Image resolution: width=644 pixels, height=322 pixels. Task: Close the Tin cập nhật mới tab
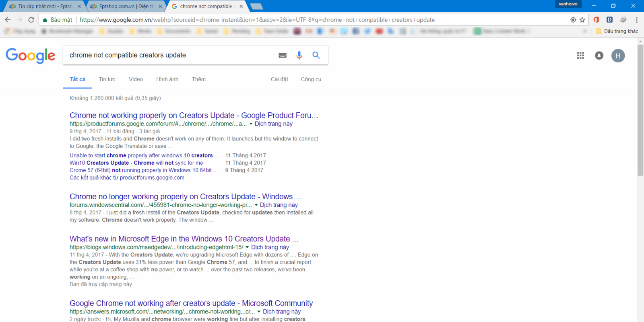point(79,6)
